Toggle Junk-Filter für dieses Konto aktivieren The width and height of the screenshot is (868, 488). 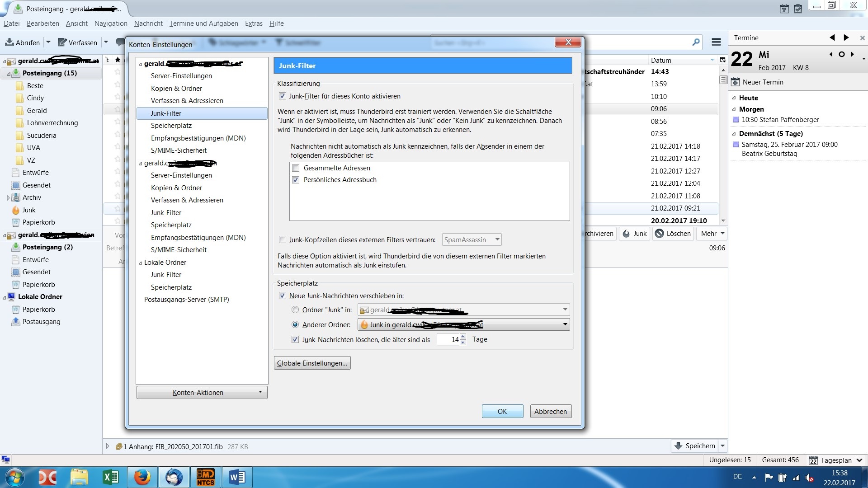[283, 96]
